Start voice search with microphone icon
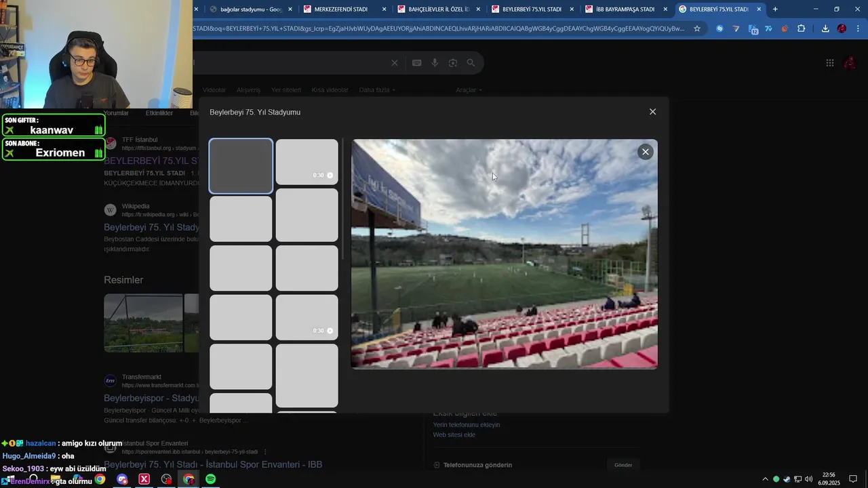This screenshot has width=868, height=488. click(x=435, y=63)
